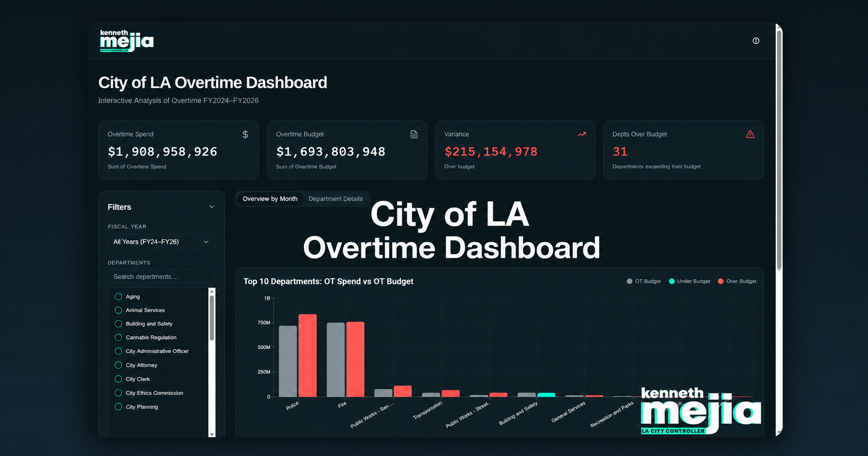
Task: Click the Under Budget legend swatch
Action: 672,281
